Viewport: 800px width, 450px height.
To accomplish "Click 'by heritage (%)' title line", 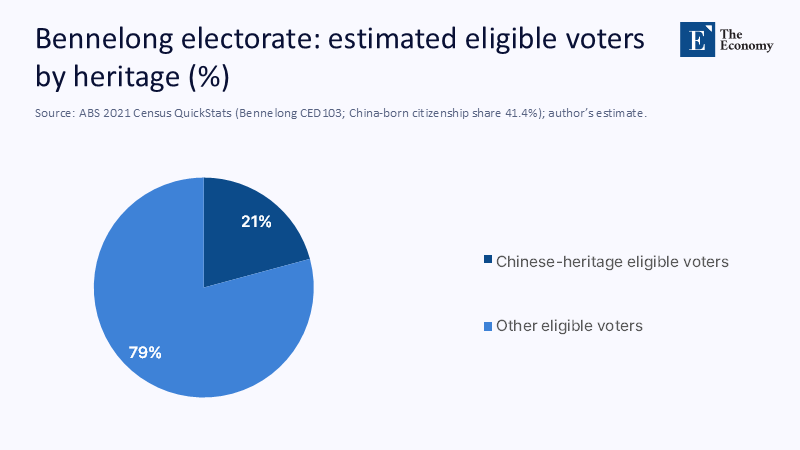I will [x=133, y=76].
